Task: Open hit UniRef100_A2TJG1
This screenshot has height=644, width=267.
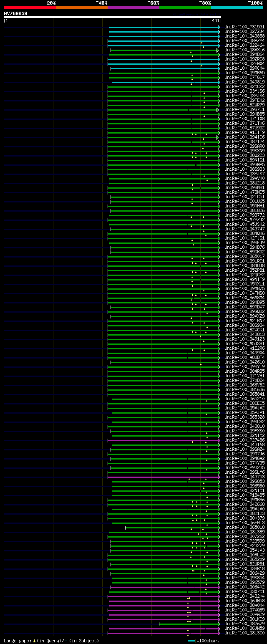Action: pyautogui.click(x=244, y=238)
